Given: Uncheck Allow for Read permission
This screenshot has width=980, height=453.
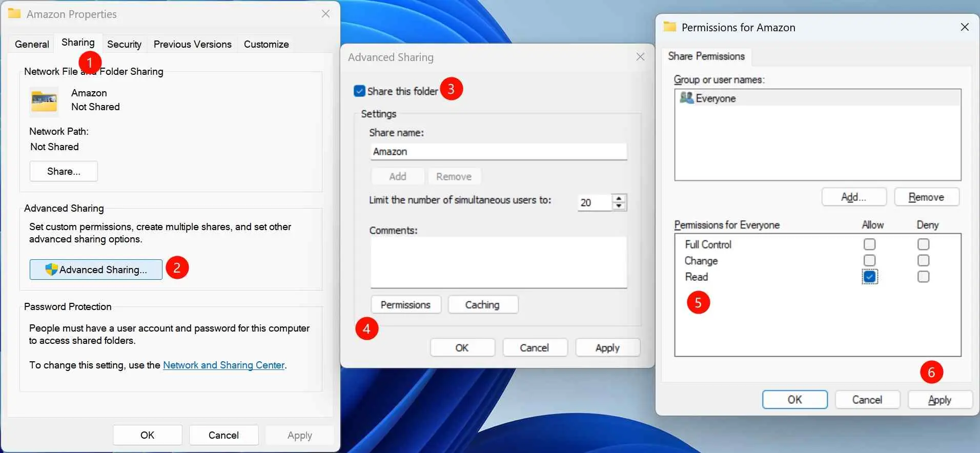Looking at the screenshot, I should point(869,277).
